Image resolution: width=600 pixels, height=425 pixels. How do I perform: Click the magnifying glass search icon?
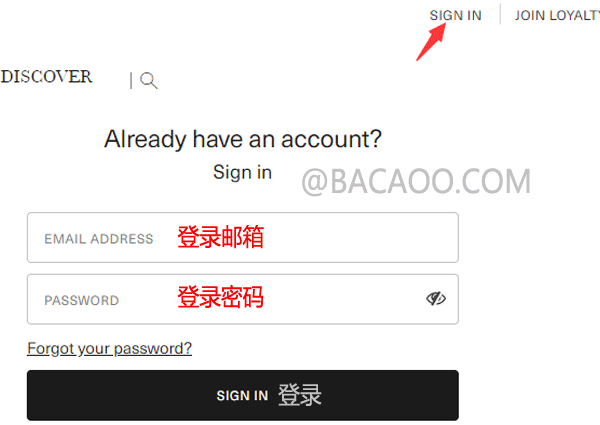149,80
